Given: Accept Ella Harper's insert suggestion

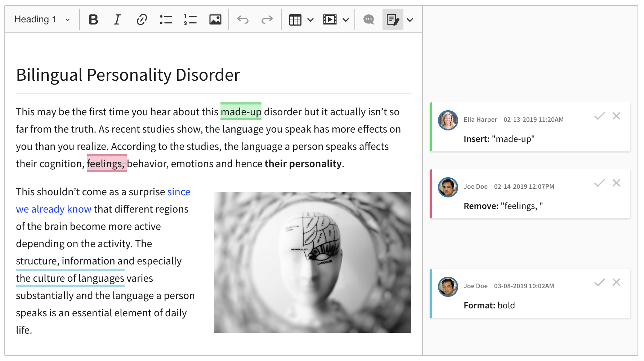Looking at the screenshot, I should click(600, 116).
